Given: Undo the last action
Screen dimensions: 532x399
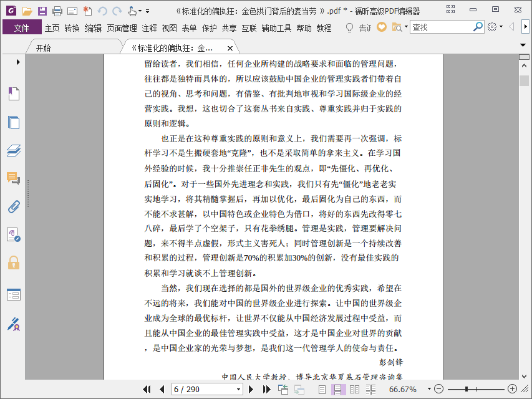Looking at the screenshot, I should coord(102,11).
